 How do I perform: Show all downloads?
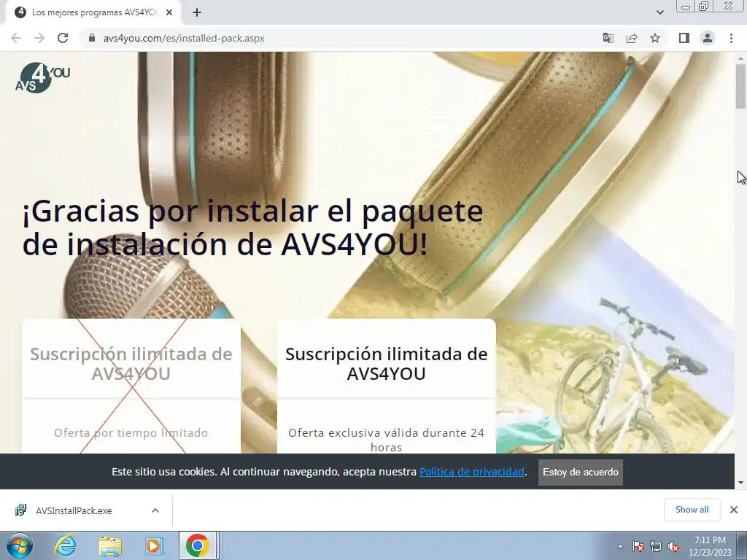pyautogui.click(x=692, y=510)
